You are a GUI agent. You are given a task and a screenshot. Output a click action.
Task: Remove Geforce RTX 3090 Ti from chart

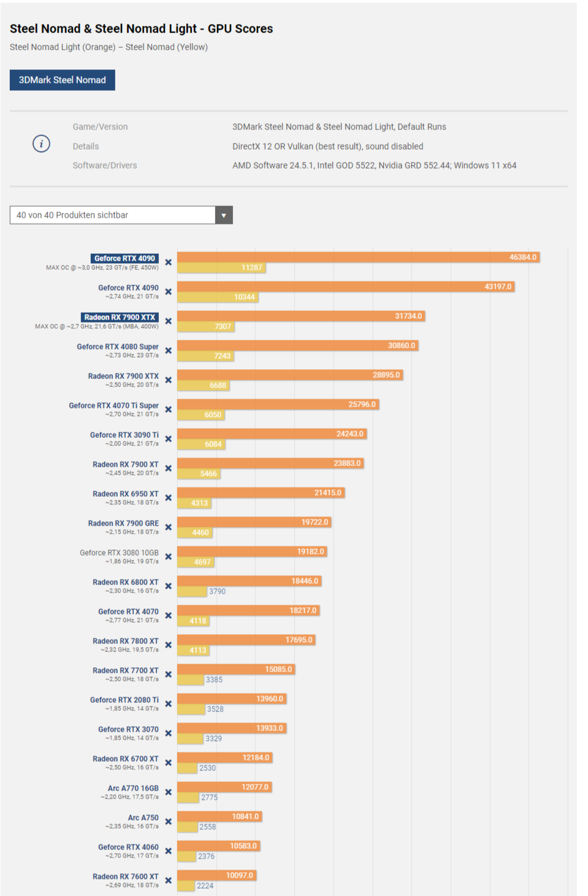[x=169, y=439]
